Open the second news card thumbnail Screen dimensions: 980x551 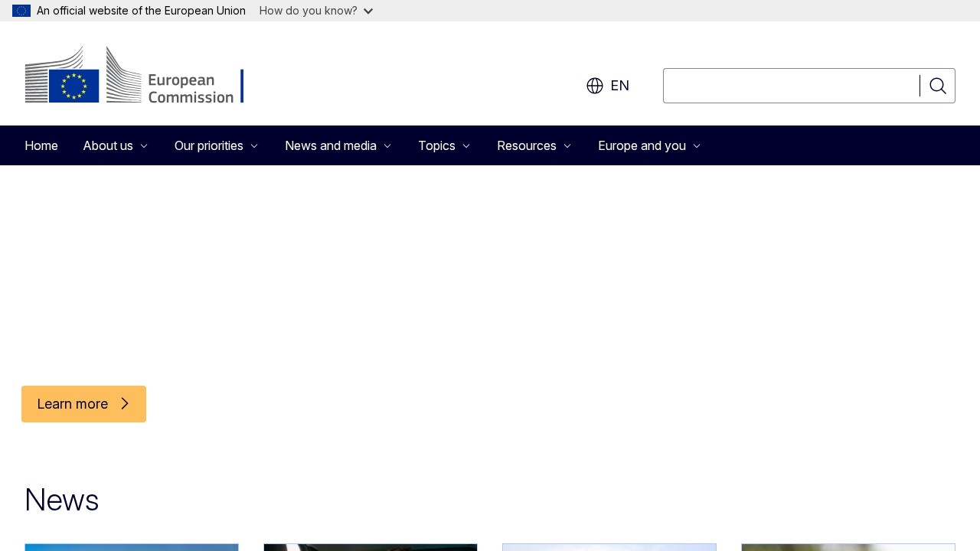click(371, 546)
